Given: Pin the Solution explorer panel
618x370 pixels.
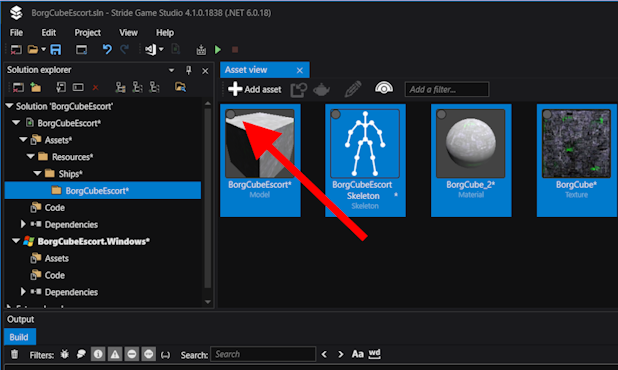Looking at the screenshot, I should pos(188,71).
